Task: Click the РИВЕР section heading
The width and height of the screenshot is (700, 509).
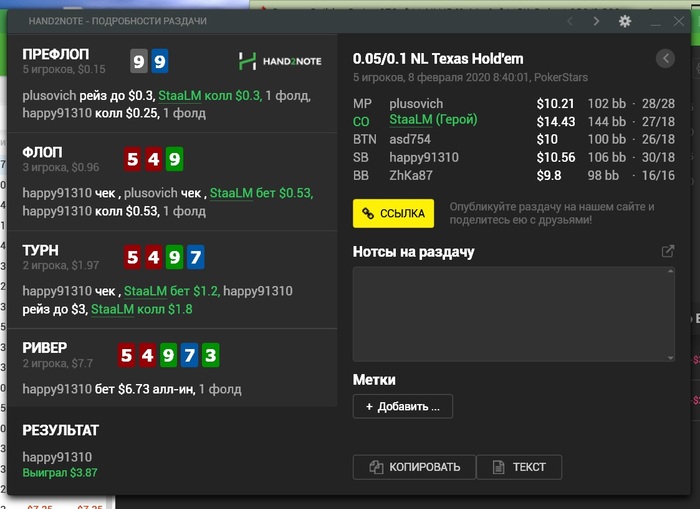Action: click(x=45, y=348)
